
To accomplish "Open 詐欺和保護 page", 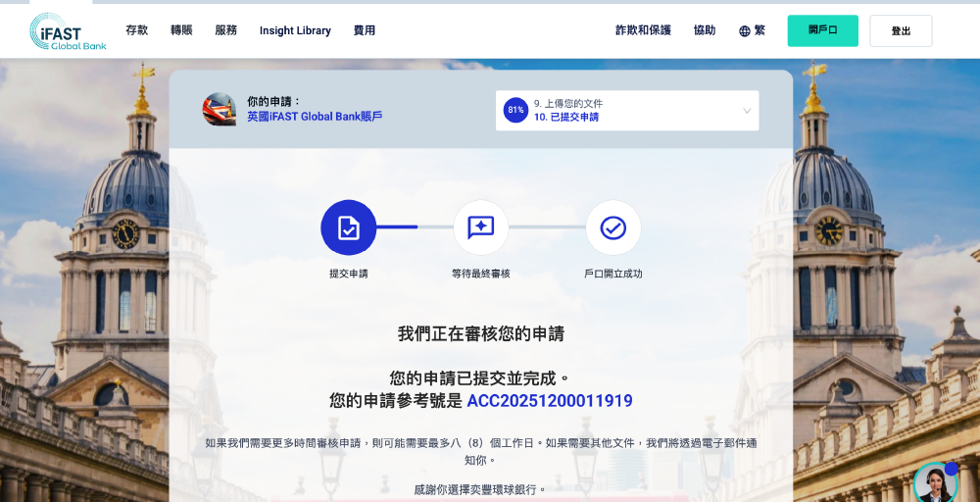I will pos(643,30).
